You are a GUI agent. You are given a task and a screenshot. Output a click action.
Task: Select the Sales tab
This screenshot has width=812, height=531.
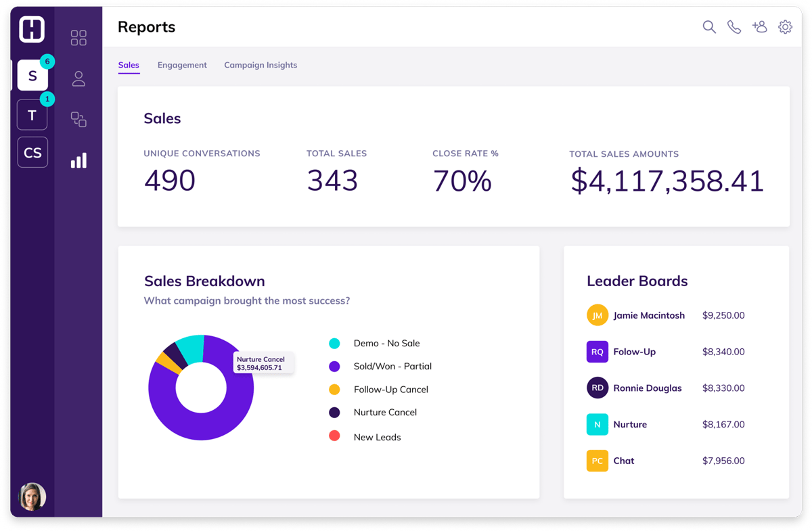[129, 65]
